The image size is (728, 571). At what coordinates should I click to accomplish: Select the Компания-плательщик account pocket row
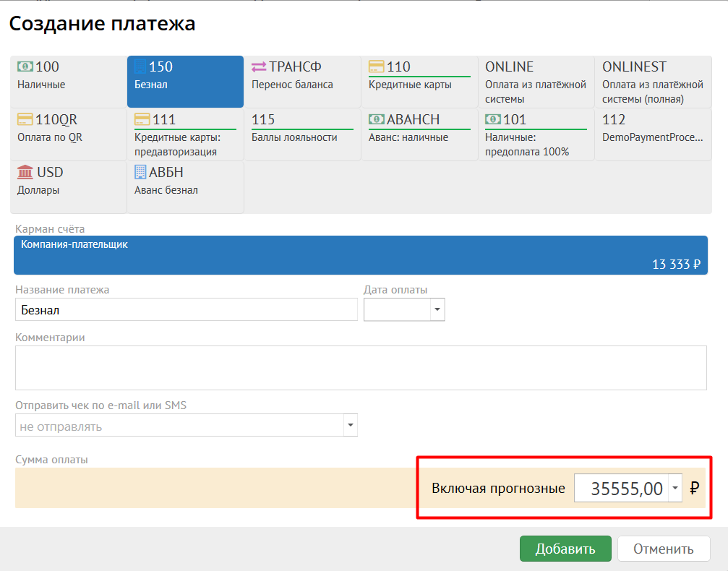click(x=361, y=255)
